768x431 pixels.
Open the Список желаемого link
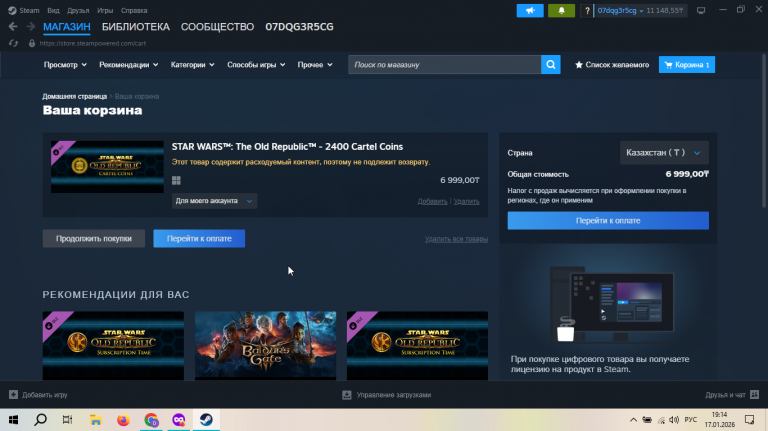point(617,65)
